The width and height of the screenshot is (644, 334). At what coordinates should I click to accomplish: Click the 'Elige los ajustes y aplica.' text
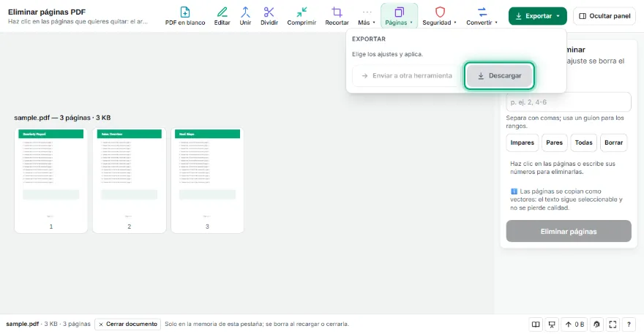tap(387, 54)
